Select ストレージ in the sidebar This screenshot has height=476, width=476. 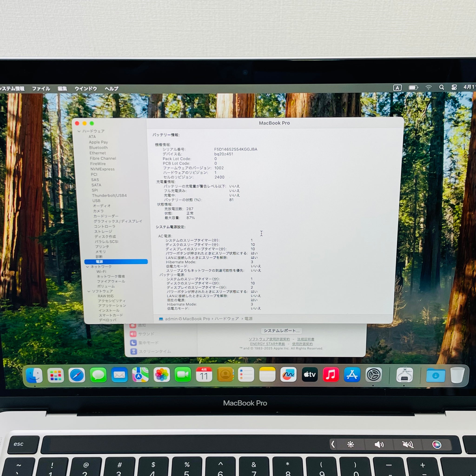pos(103,231)
